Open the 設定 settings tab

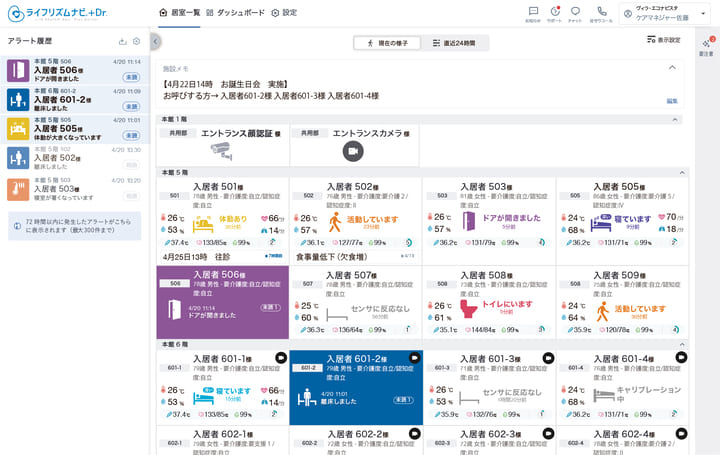click(x=284, y=12)
